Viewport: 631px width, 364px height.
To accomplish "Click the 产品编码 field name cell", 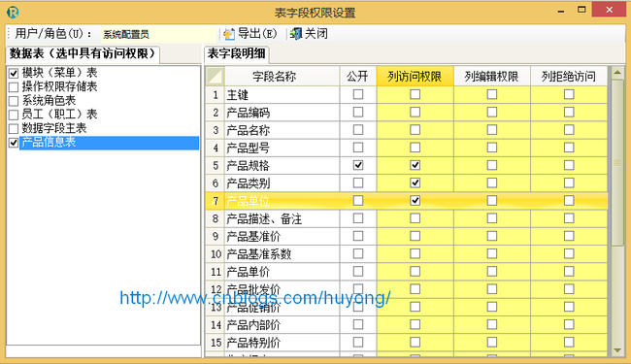I will (282, 113).
